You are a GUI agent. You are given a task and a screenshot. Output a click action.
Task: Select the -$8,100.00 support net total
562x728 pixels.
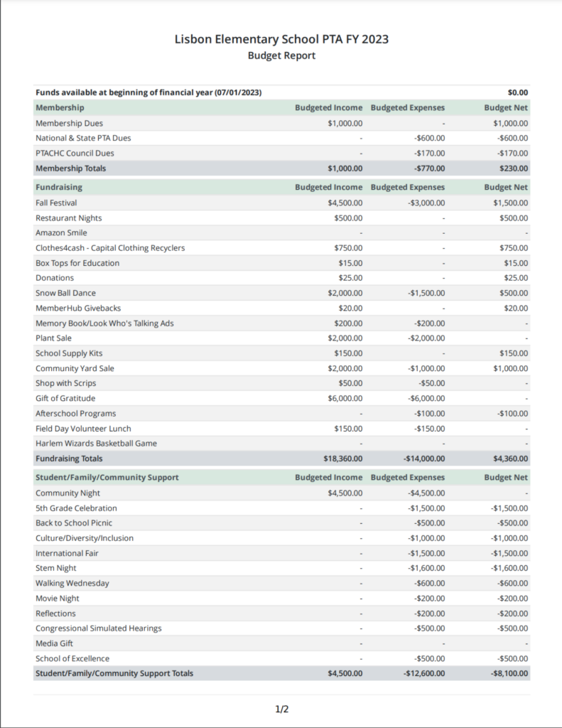pyautogui.click(x=509, y=673)
